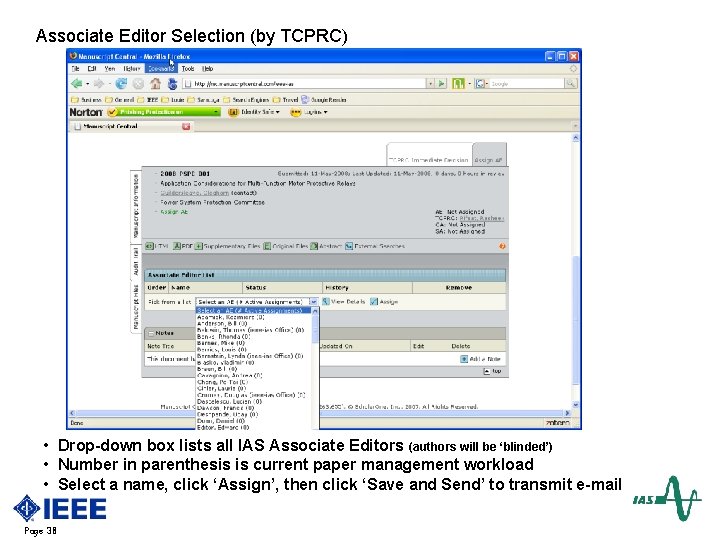
Task: Open the tab list dropdown at tab bar end
Action: (x=575, y=126)
